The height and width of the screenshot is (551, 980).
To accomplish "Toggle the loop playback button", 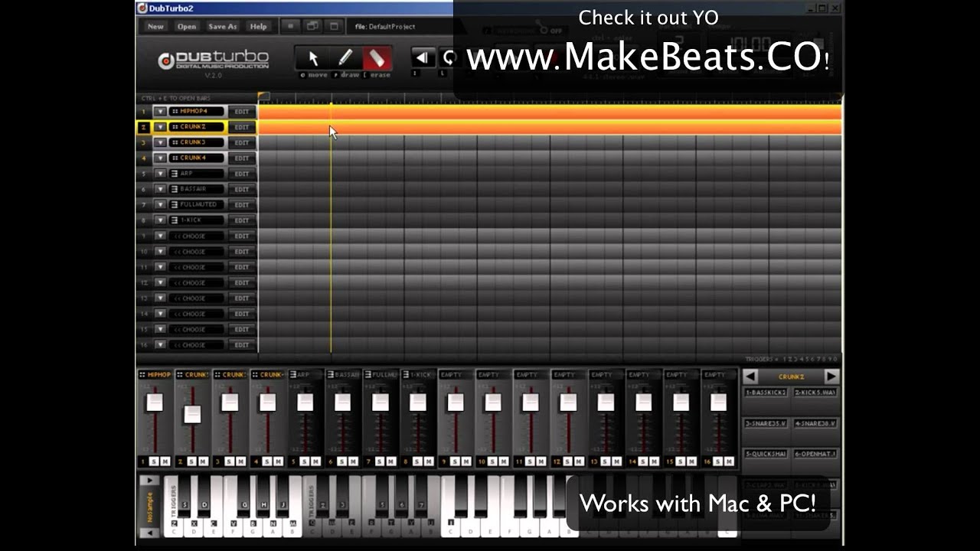I will pos(449,57).
